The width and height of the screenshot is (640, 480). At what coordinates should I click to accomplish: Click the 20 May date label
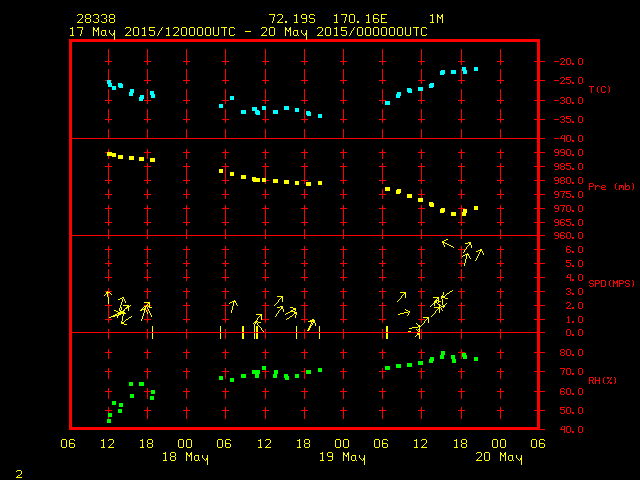click(x=498, y=457)
